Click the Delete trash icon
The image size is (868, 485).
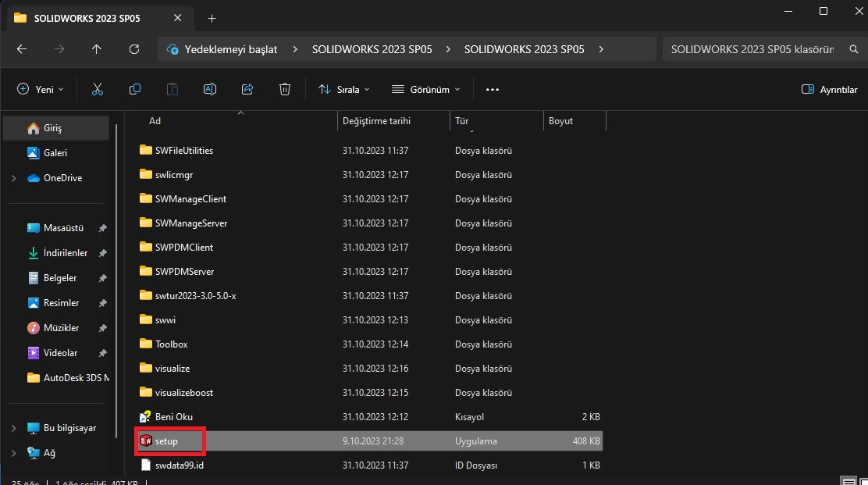285,90
